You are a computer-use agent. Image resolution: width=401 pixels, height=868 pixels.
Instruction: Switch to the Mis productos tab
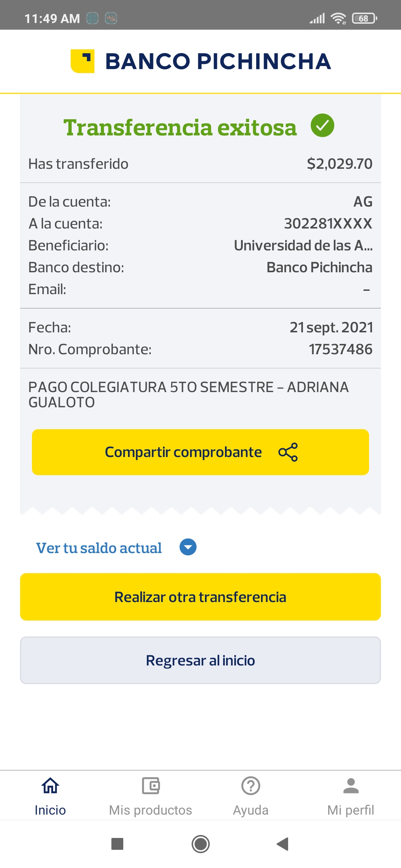150,810
